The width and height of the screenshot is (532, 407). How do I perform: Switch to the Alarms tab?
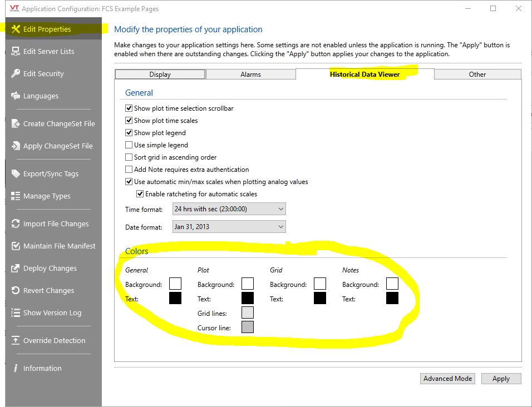250,75
